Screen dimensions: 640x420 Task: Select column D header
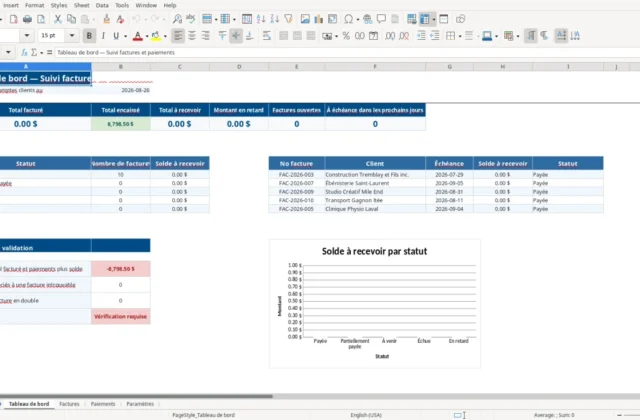239,67
